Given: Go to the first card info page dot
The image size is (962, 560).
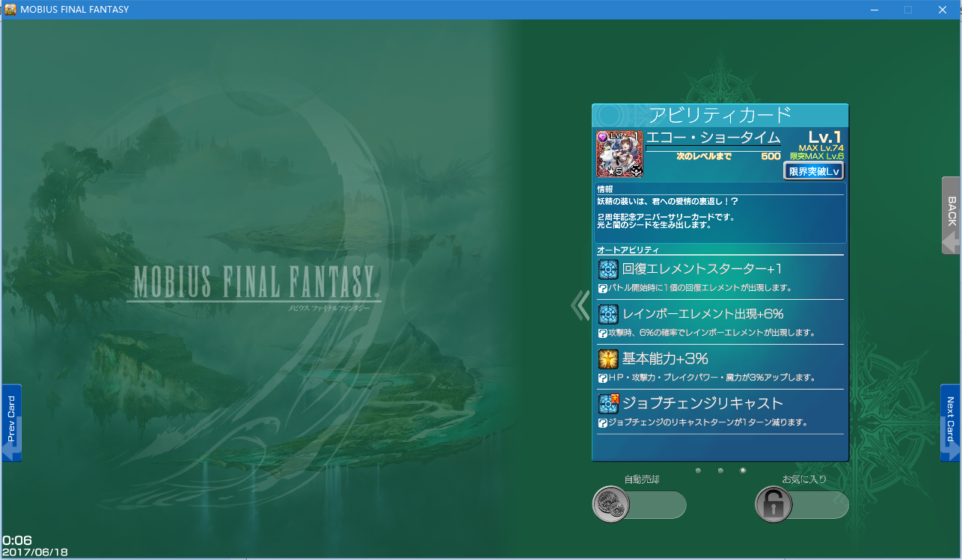Looking at the screenshot, I should pyautogui.click(x=698, y=470).
